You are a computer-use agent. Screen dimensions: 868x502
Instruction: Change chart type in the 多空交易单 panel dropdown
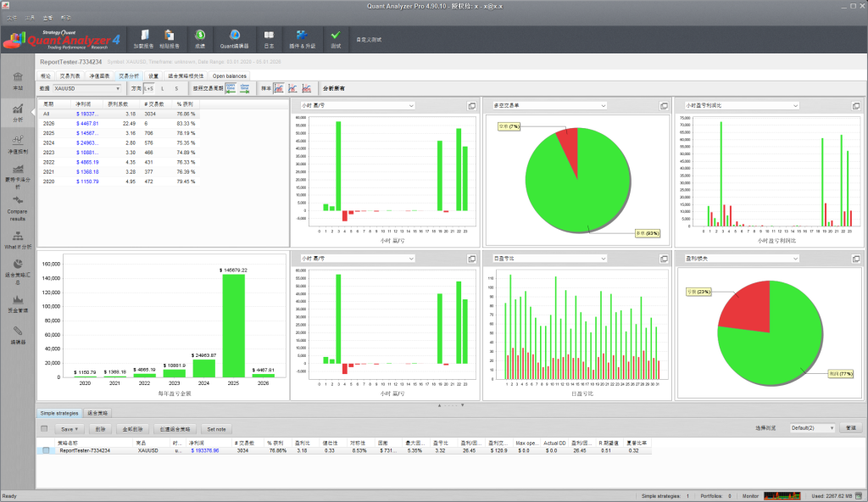point(604,105)
